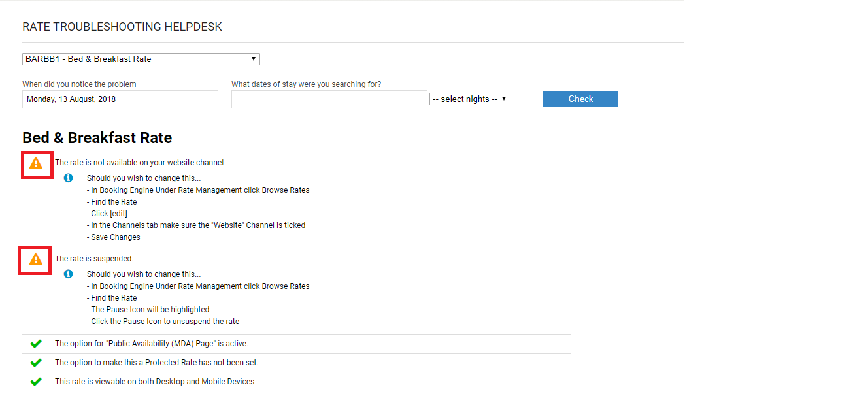The height and width of the screenshot is (396, 868).
Task: Click the green checkmark for Public Availability option
Action: 36,344
